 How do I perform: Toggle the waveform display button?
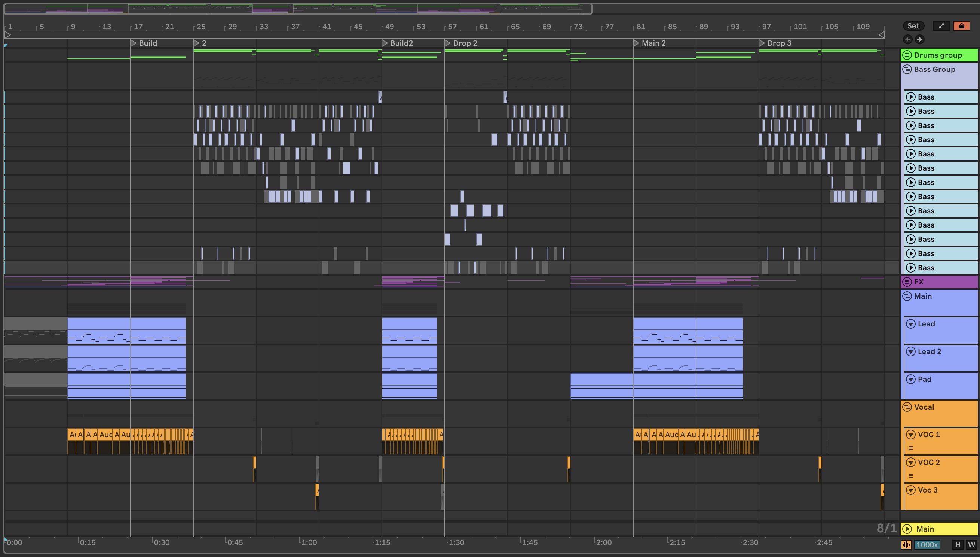[x=906, y=545]
